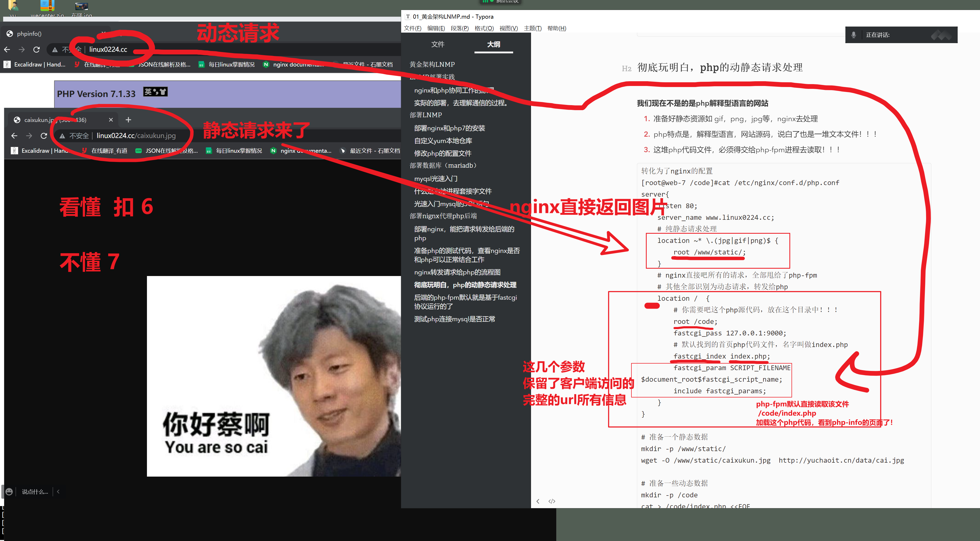Open the 主题(T) menu in Typora
The height and width of the screenshot is (541, 980).
pos(532,28)
